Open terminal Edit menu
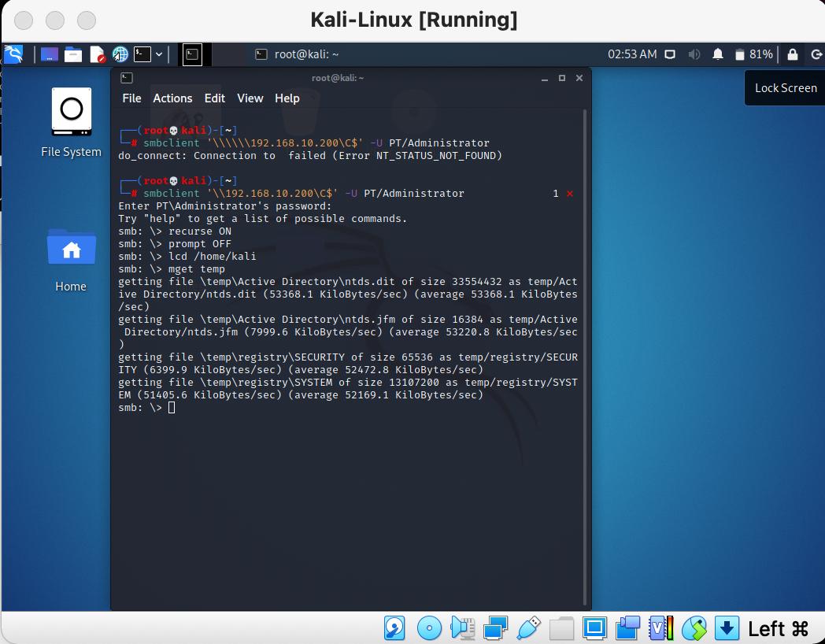The height and width of the screenshot is (644, 825). click(215, 98)
